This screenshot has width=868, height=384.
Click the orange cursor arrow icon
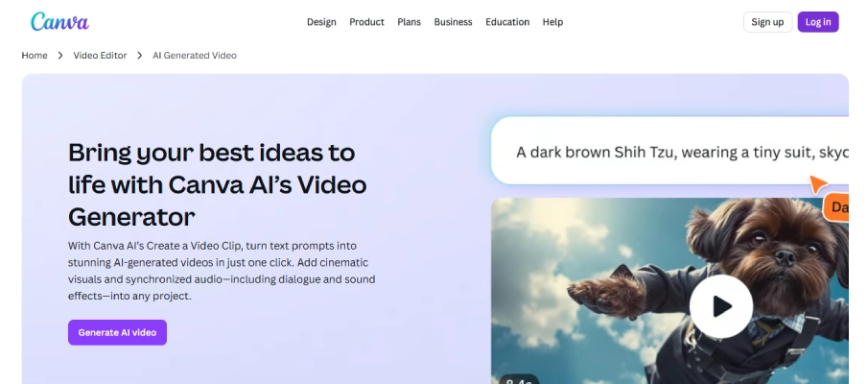coord(818,184)
